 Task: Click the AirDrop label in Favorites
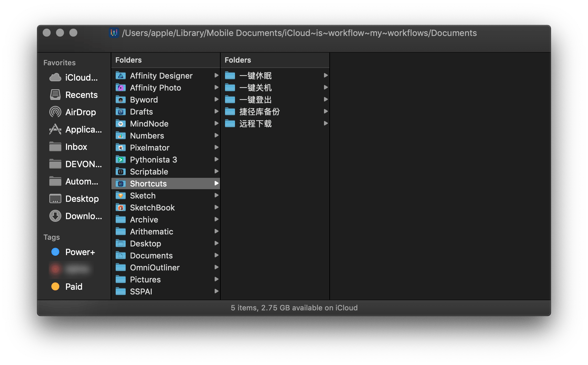point(80,112)
